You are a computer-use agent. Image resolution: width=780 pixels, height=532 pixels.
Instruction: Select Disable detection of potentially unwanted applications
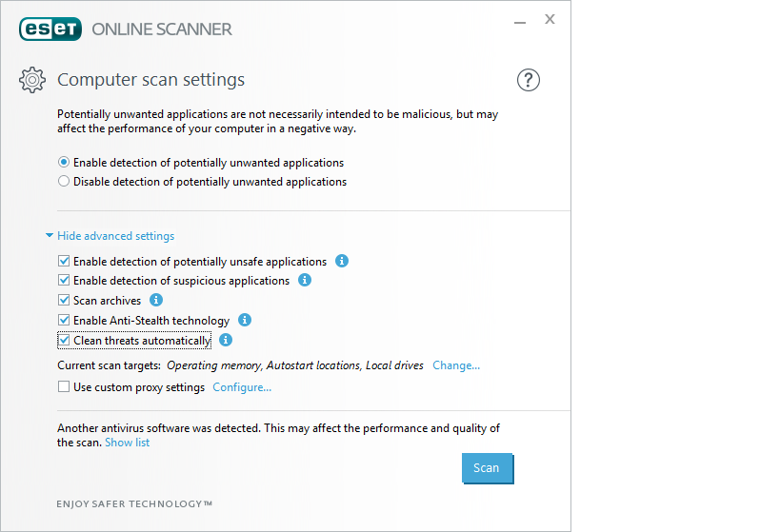click(64, 182)
